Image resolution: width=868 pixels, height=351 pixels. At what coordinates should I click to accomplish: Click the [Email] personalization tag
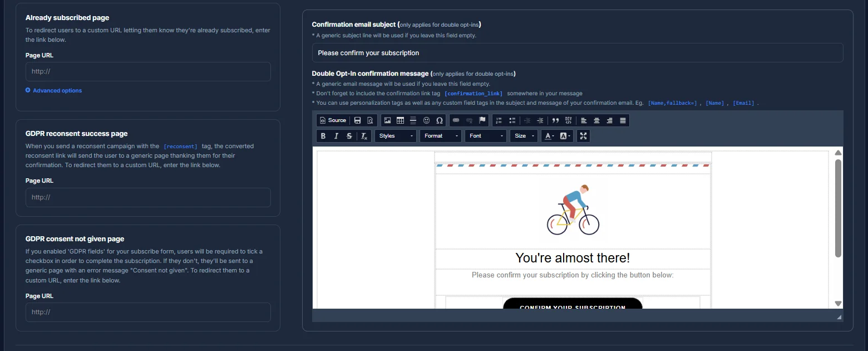[x=743, y=103]
